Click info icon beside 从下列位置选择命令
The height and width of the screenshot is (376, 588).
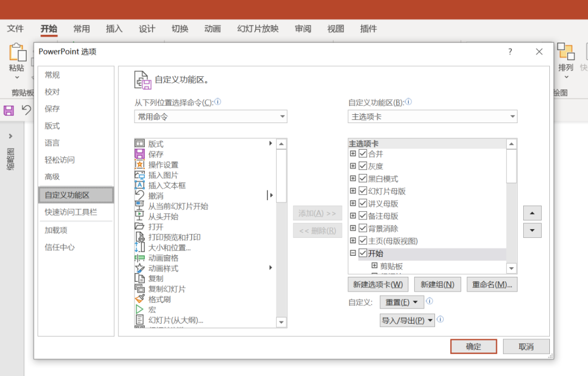coord(218,102)
